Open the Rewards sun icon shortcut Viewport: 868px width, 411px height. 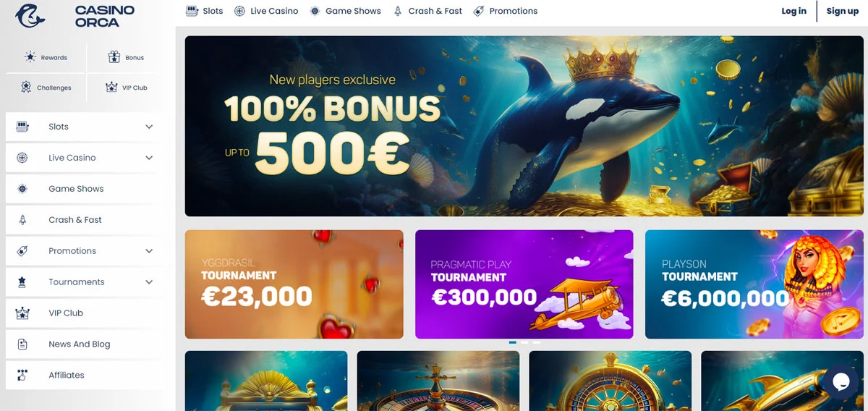click(30, 57)
